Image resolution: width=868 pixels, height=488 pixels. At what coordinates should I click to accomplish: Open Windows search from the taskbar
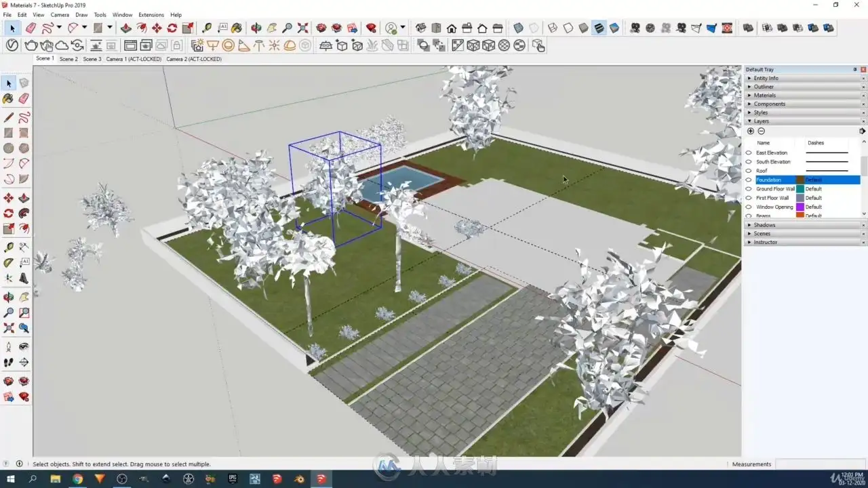(33, 479)
